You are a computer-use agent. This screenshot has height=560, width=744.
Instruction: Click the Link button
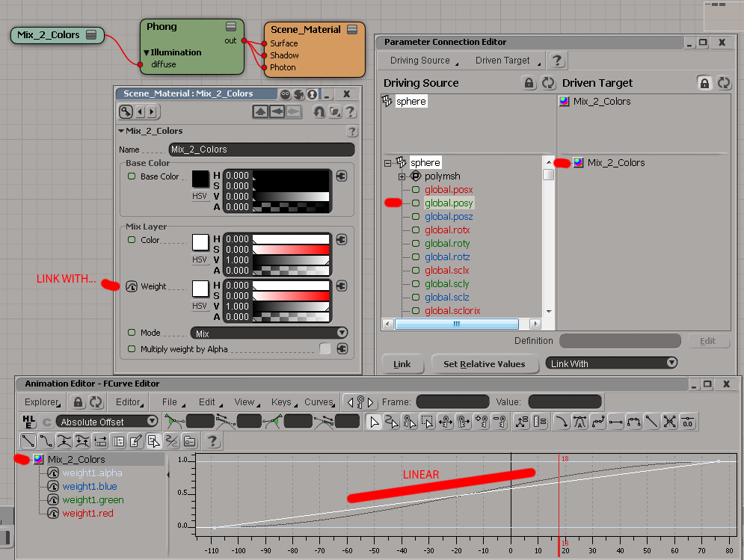pos(402,364)
